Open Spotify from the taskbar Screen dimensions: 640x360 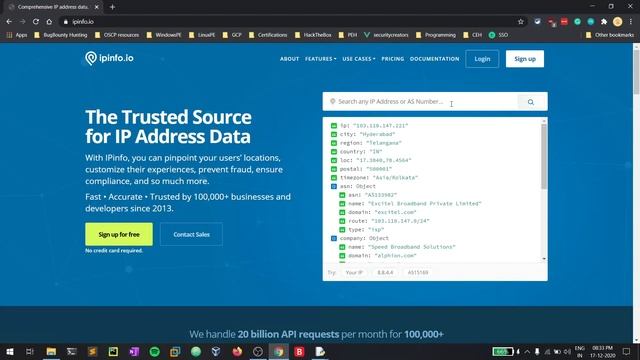point(155,351)
